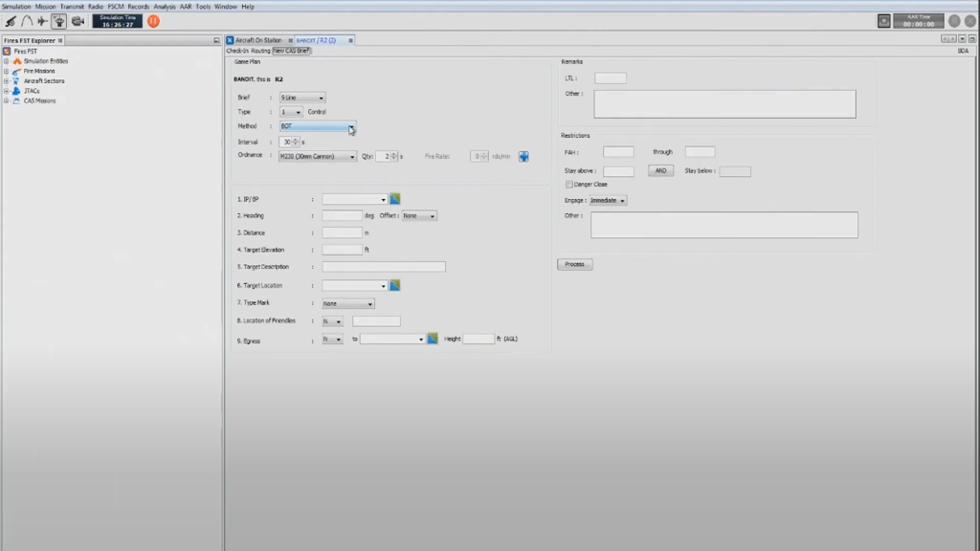Click the orange pause simulation button

click(153, 20)
